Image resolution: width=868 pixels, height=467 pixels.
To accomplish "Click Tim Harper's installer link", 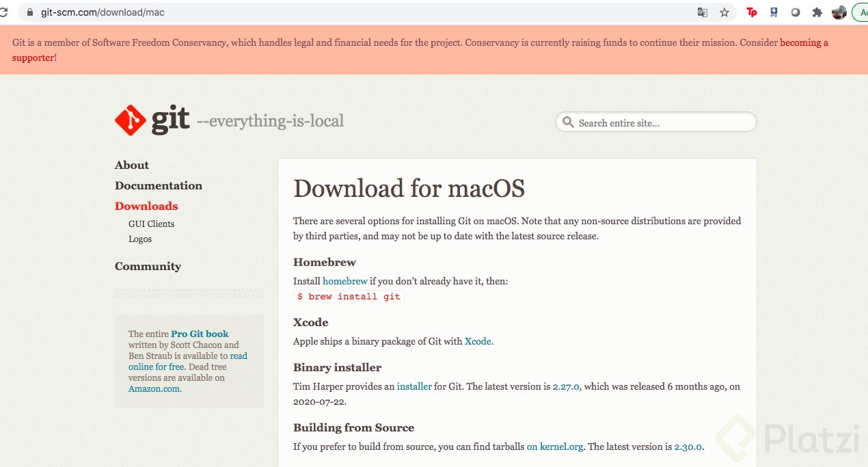I will [x=414, y=386].
